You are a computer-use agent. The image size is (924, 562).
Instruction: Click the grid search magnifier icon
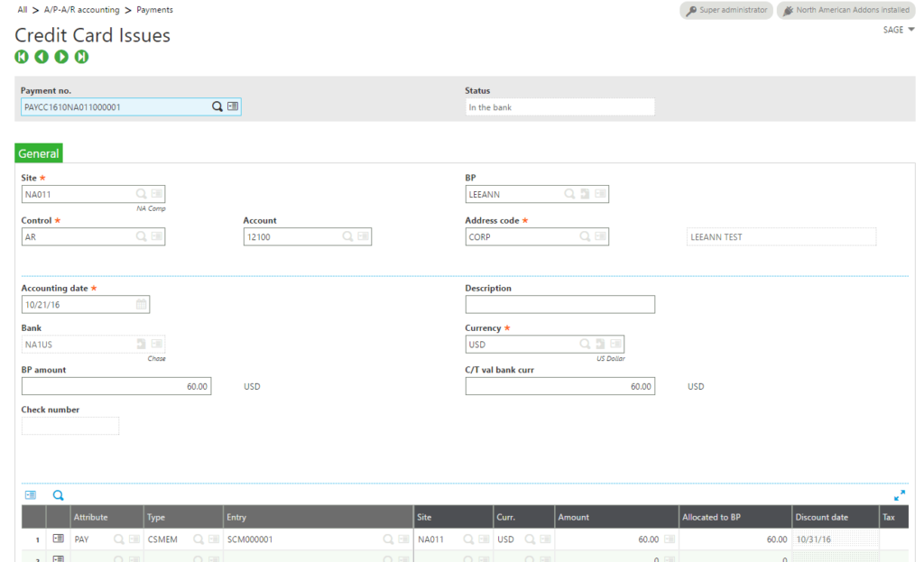(59, 495)
